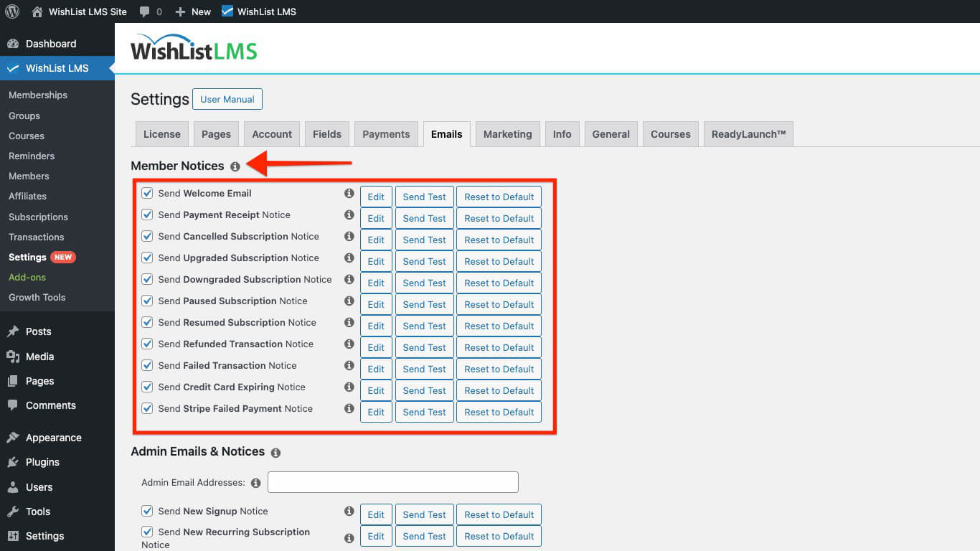980x551 pixels.
Task: Open the ReadyLaunch settings tab
Action: click(748, 133)
